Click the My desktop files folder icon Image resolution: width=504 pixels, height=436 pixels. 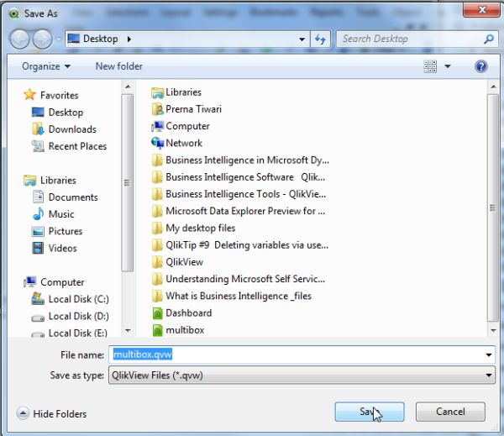(157, 228)
